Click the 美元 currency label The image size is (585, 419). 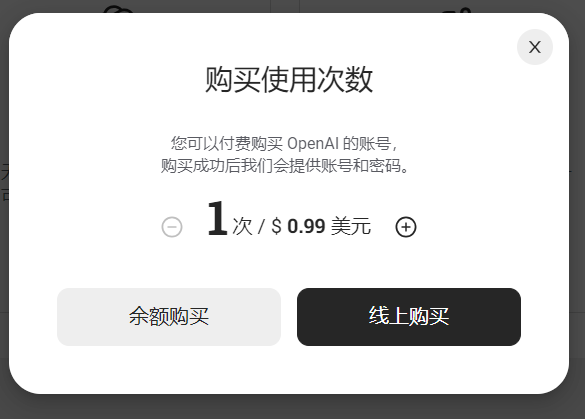[351, 226]
